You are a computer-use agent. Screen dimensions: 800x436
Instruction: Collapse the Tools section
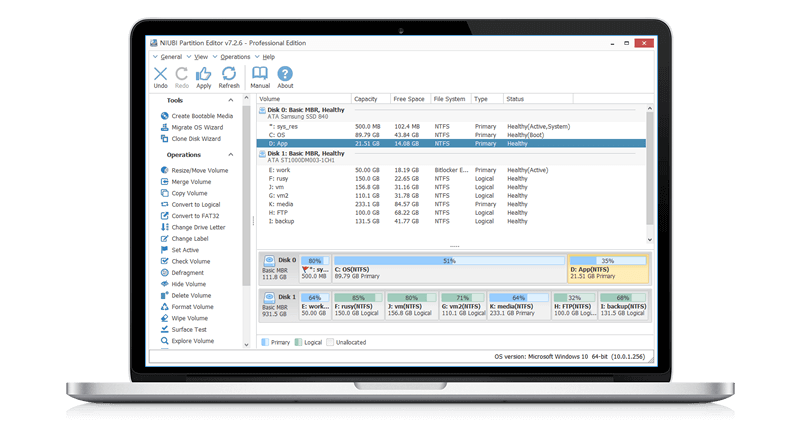pos(231,100)
